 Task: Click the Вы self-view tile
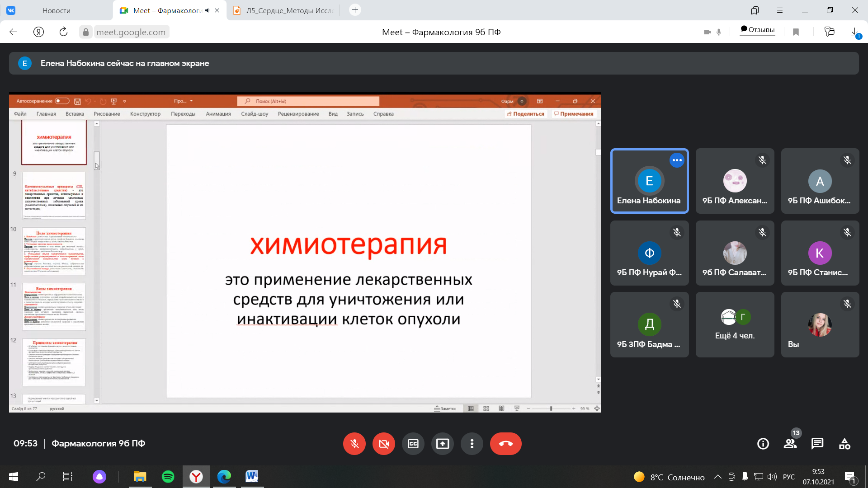pyautogui.click(x=820, y=324)
